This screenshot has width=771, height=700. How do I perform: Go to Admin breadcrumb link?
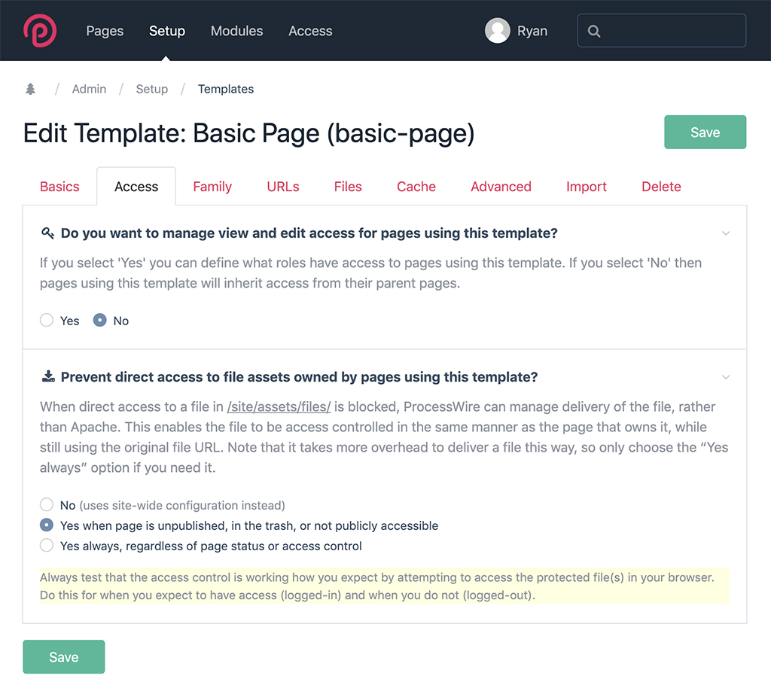tap(89, 89)
